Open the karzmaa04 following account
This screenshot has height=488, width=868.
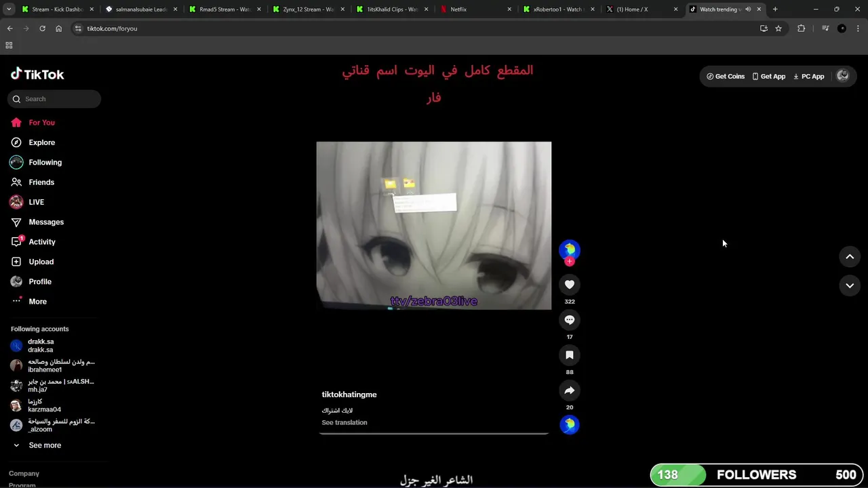point(54,405)
